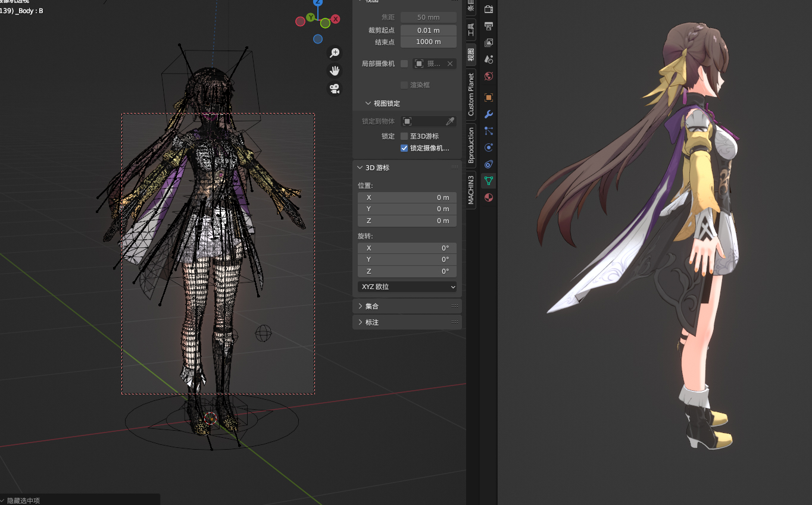Click the red X axis on gizmo
Image resolution: width=812 pixels, height=505 pixels.
336,19
